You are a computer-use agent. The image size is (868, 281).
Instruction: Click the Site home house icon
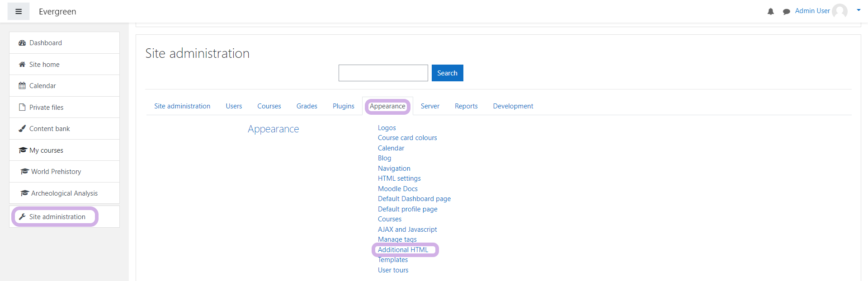click(x=22, y=65)
